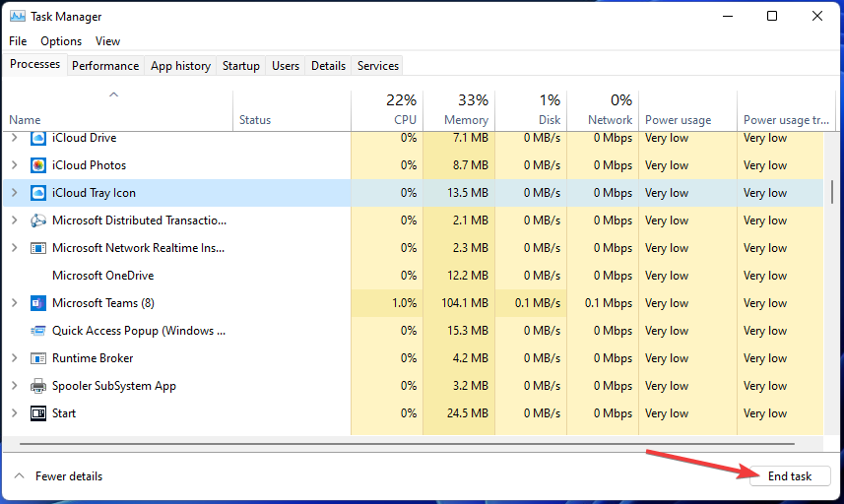Switch to the App history tab
This screenshot has width=844, height=504.
pos(180,66)
